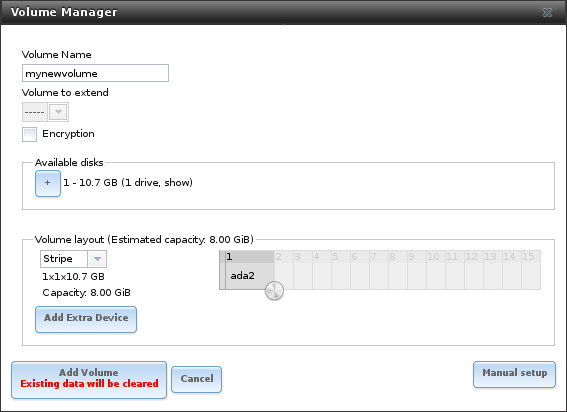Expand the Stripe layout type dropdown
Image resolution: width=567 pixels, height=412 pixels.
[73, 259]
